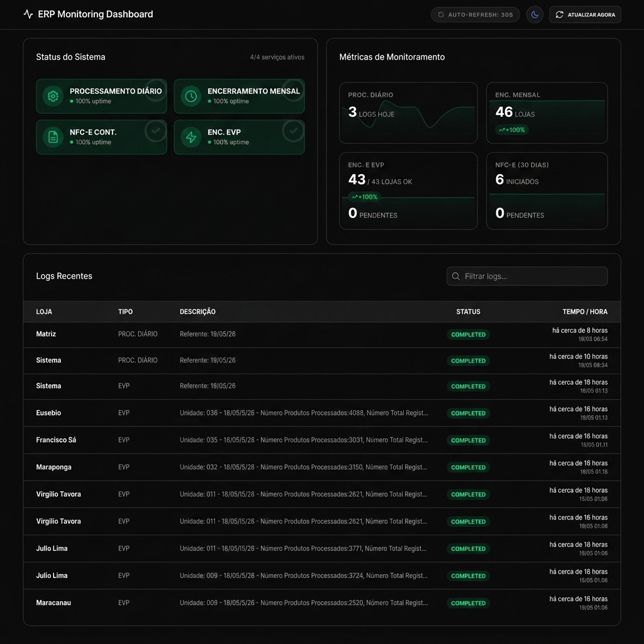Select the Enc. Mensal metric card
The height and width of the screenshot is (644, 644).
[x=547, y=113]
